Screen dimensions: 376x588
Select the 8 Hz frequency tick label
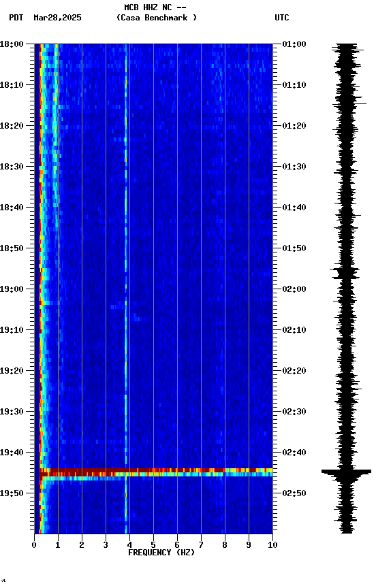point(225,545)
